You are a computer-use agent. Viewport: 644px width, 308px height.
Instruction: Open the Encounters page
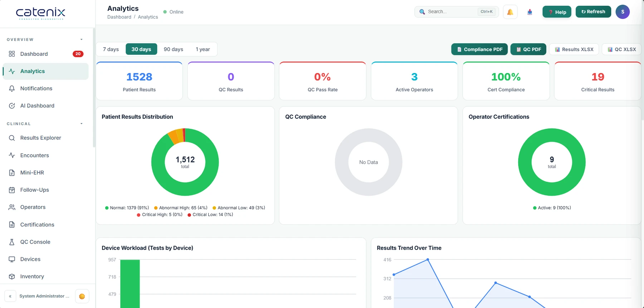(x=45, y=155)
